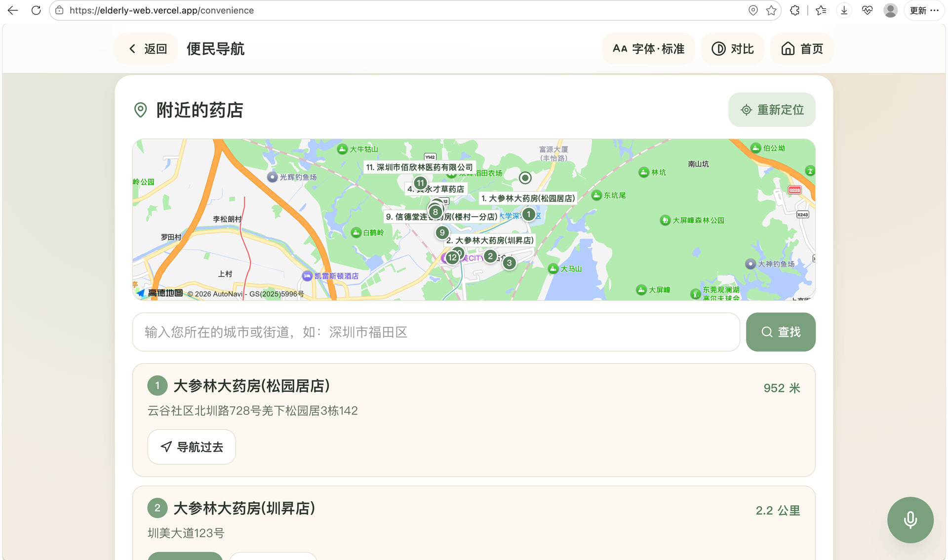Open the browser downloads icon
This screenshot has height=560, width=948.
tap(844, 10)
